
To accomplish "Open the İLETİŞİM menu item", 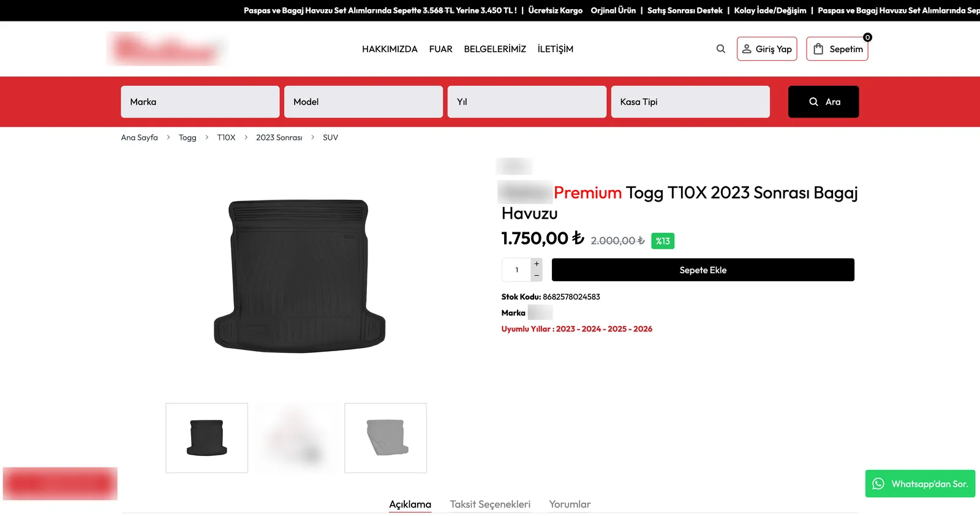I will tap(556, 49).
